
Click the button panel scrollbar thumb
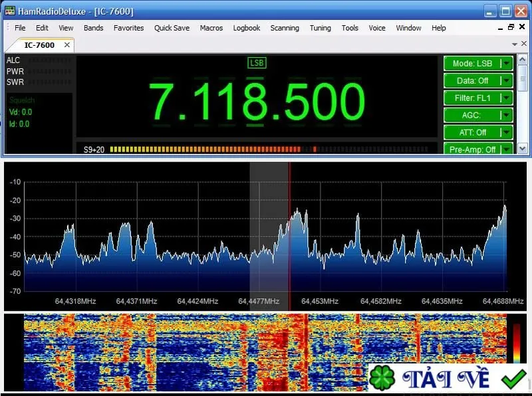523,78
